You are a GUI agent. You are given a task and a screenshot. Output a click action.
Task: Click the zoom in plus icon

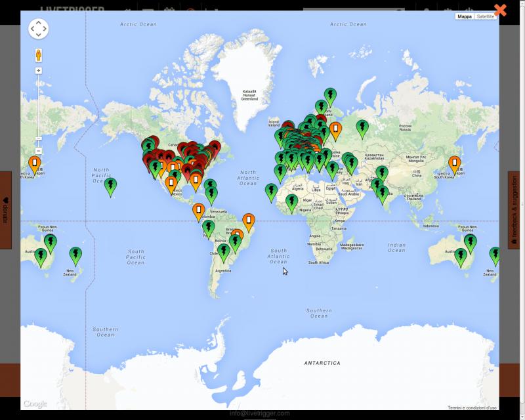(x=39, y=70)
